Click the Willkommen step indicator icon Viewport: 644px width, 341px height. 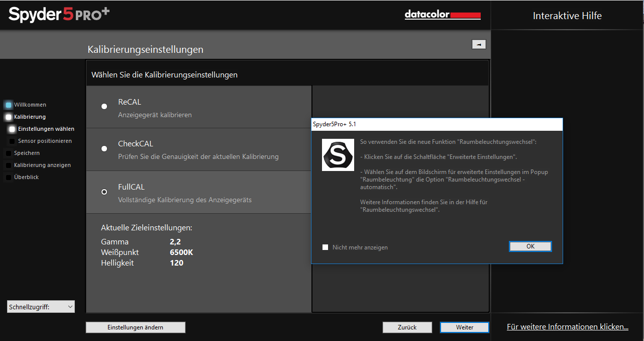click(x=9, y=105)
